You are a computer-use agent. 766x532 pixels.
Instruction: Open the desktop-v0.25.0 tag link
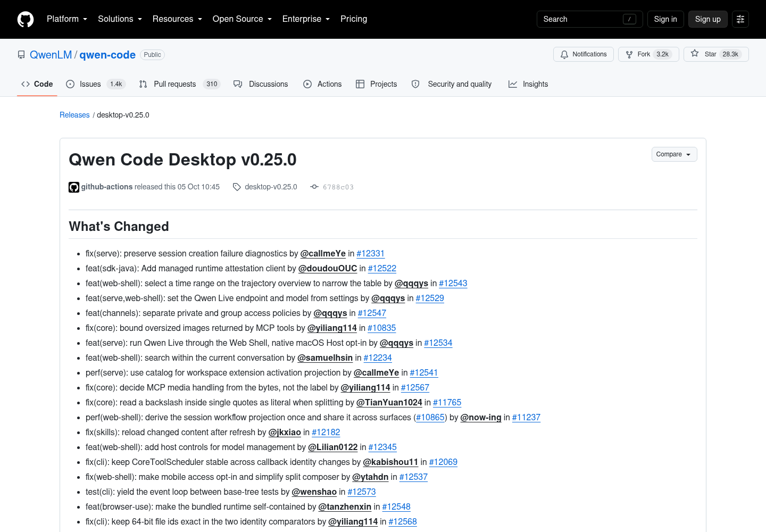271,187
